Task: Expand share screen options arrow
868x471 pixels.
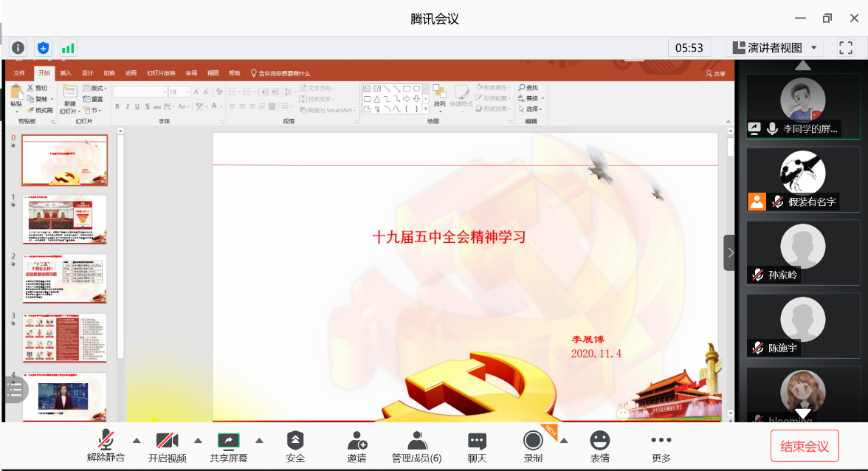Action: [259, 441]
